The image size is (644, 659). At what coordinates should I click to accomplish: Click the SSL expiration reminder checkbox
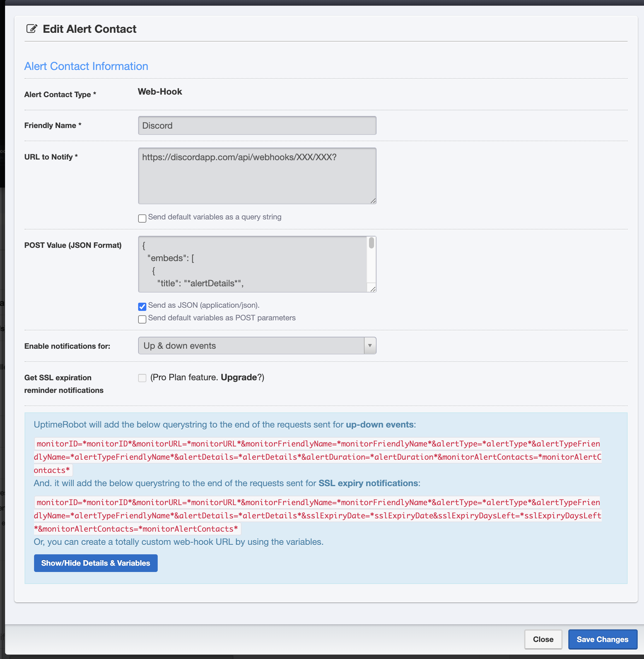coord(142,378)
